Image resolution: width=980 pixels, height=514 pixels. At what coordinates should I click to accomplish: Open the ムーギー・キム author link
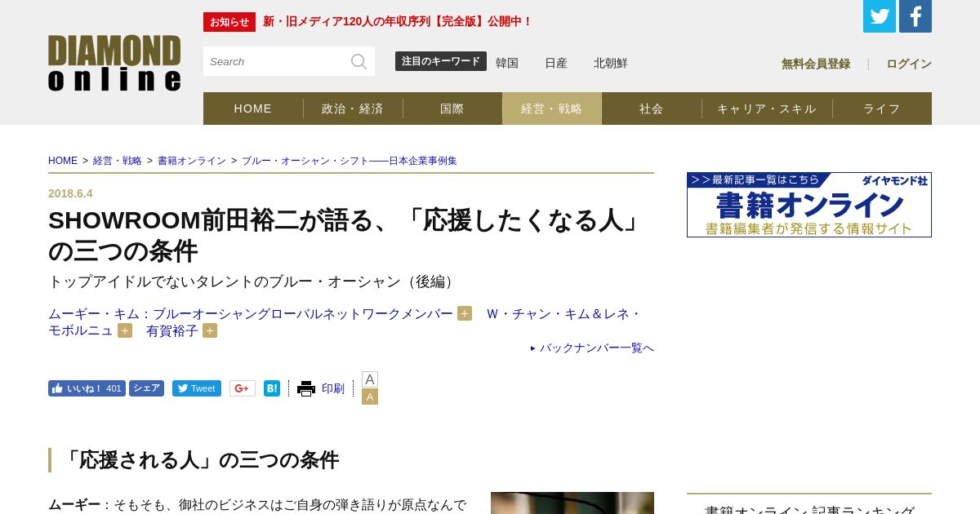(x=251, y=313)
